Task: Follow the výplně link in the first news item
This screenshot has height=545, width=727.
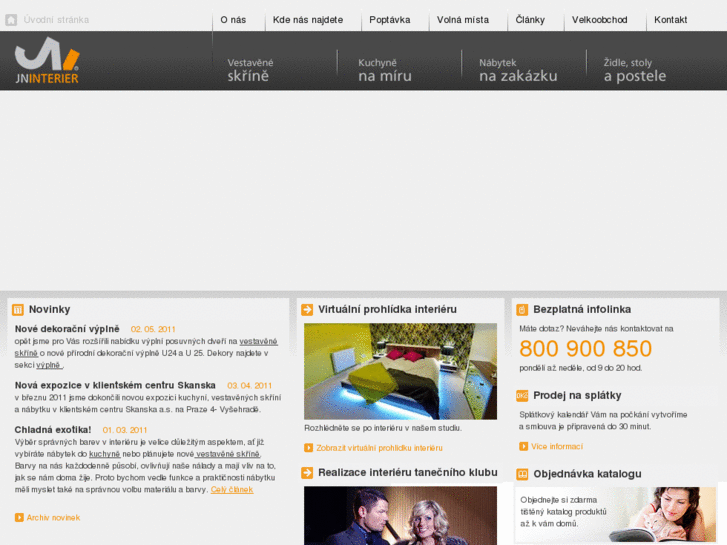Action: tap(49, 365)
